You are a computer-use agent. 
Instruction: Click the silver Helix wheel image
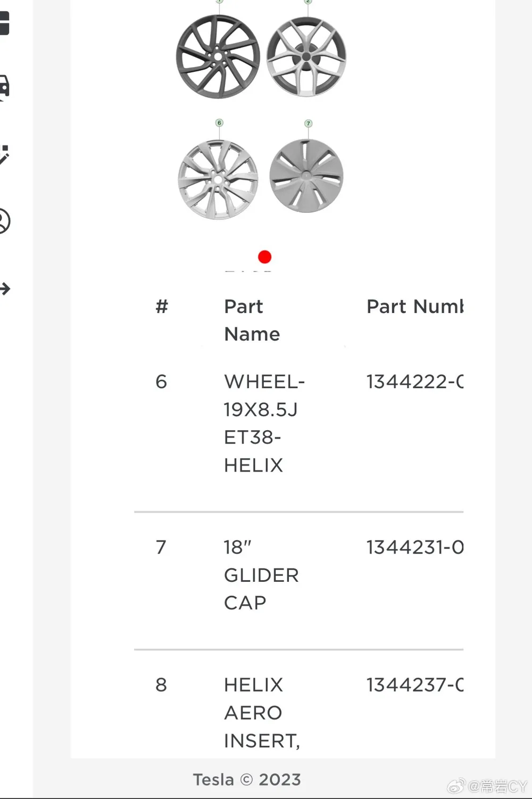[x=218, y=179]
